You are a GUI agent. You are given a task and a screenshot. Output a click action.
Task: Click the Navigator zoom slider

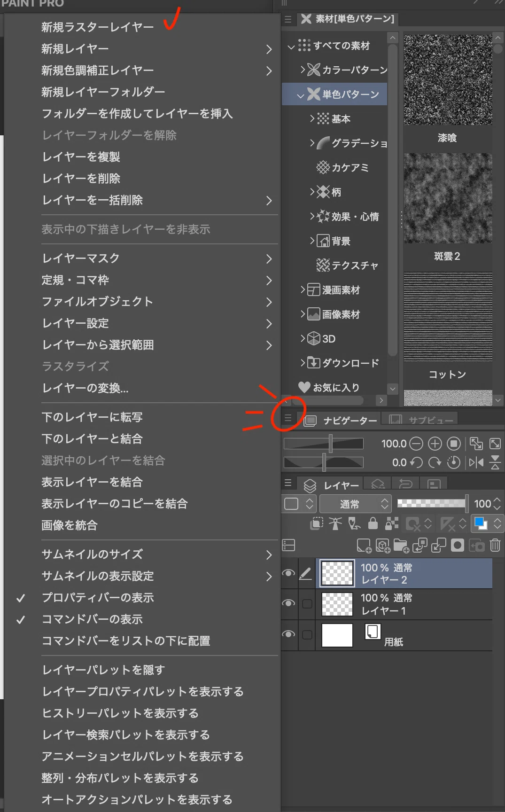click(324, 444)
